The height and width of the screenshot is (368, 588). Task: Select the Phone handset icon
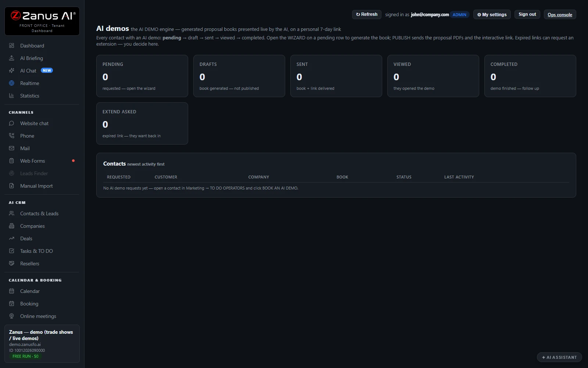11,136
